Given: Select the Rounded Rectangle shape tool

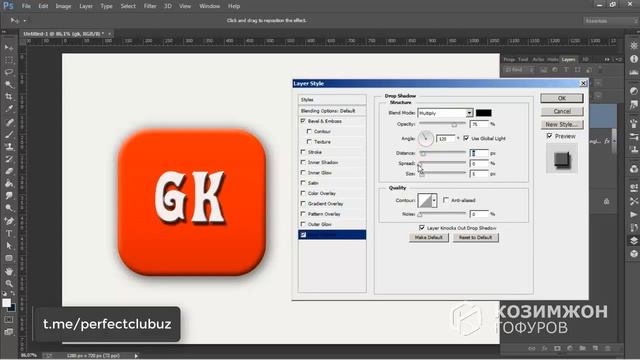Looking at the screenshot, I should pos(9,258).
